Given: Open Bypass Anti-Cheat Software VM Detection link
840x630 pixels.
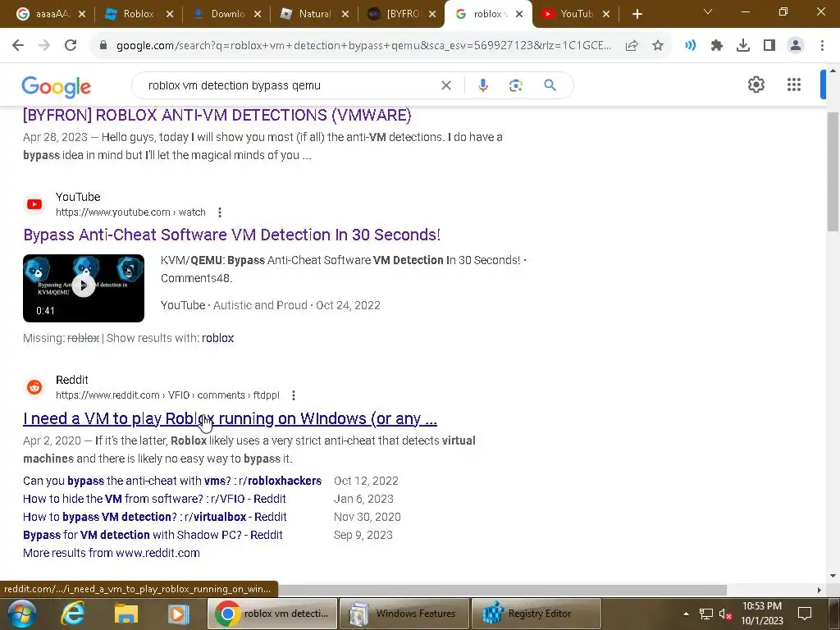Looking at the screenshot, I should click(231, 235).
